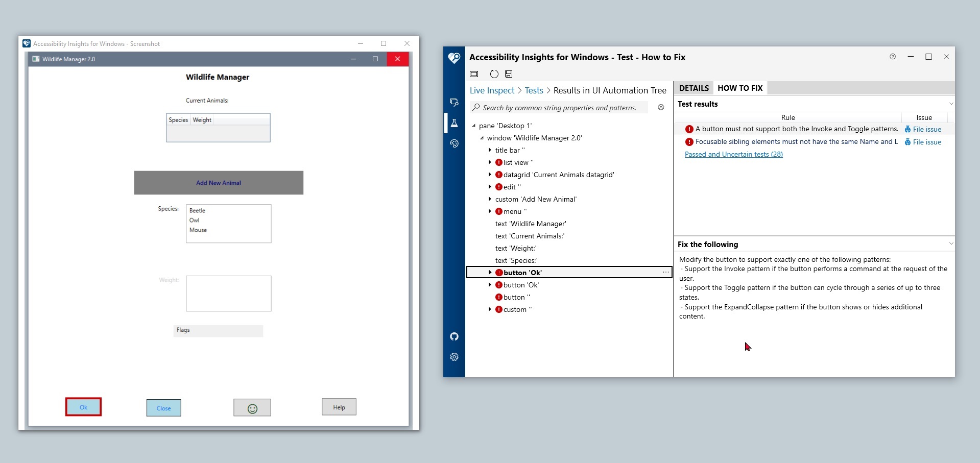
Task: Click the search by string properties field
Action: point(559,108)
